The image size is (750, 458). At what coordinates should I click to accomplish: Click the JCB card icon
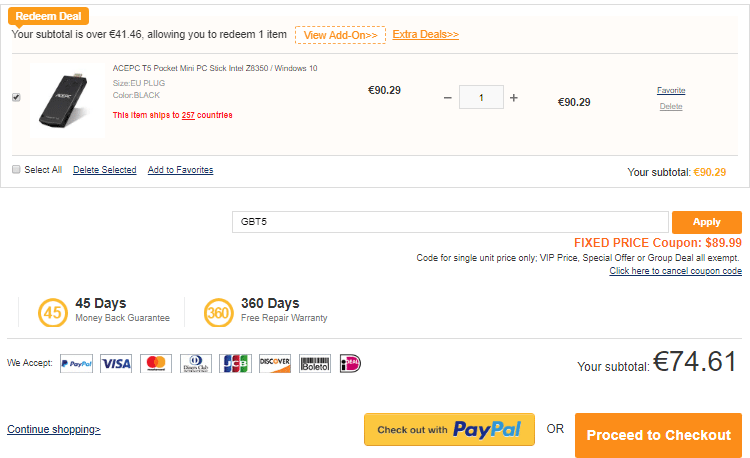(x=235, y=364)
